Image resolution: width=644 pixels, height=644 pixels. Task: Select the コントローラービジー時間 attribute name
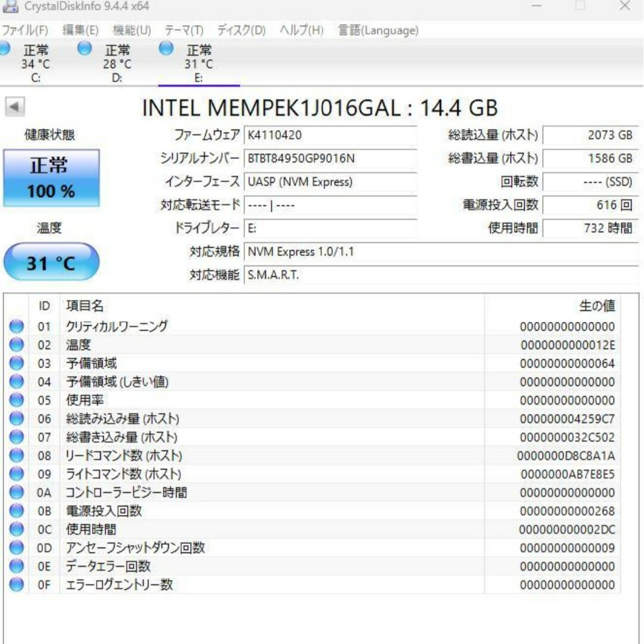[126, 493]
